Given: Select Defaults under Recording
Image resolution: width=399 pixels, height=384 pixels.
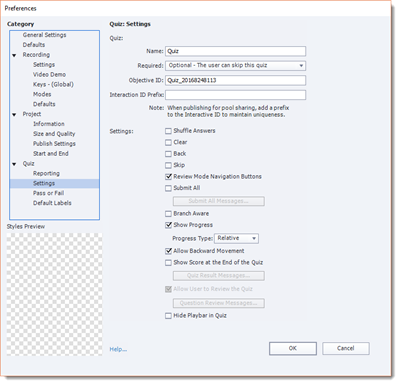Looking at the screenshot, I should [x=44, y=104].
